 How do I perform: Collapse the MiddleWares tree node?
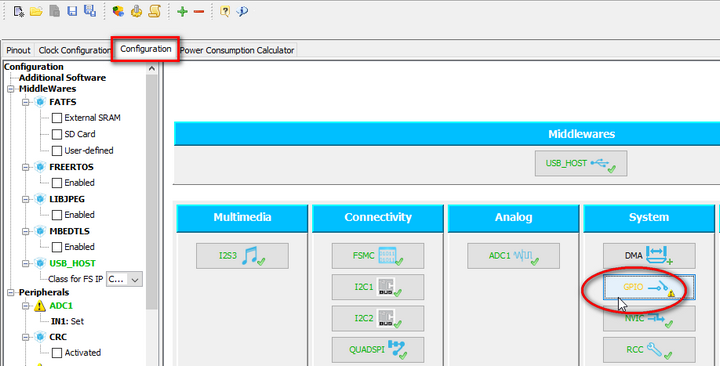pyautogui.click(x=11, y=89)
